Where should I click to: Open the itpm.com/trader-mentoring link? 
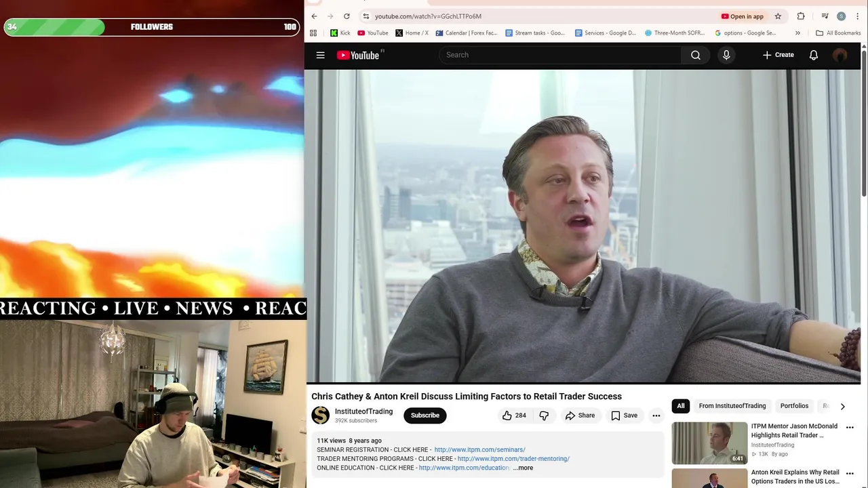513,459
